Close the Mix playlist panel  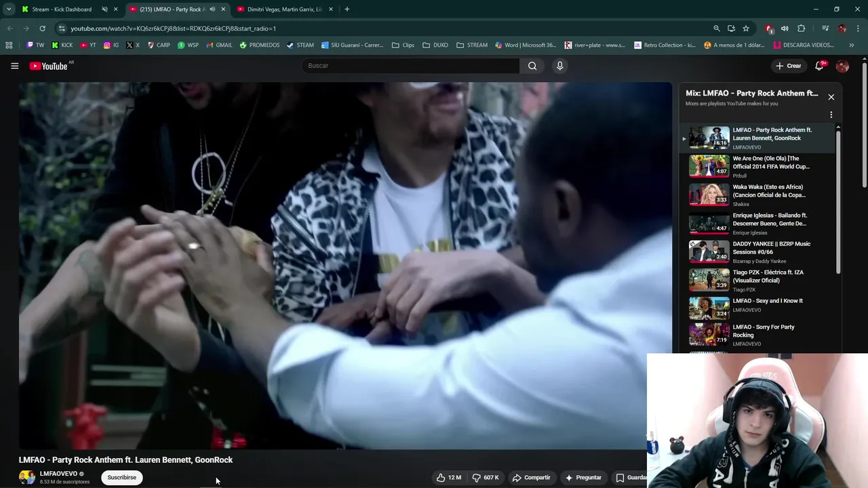click(831, 97)
